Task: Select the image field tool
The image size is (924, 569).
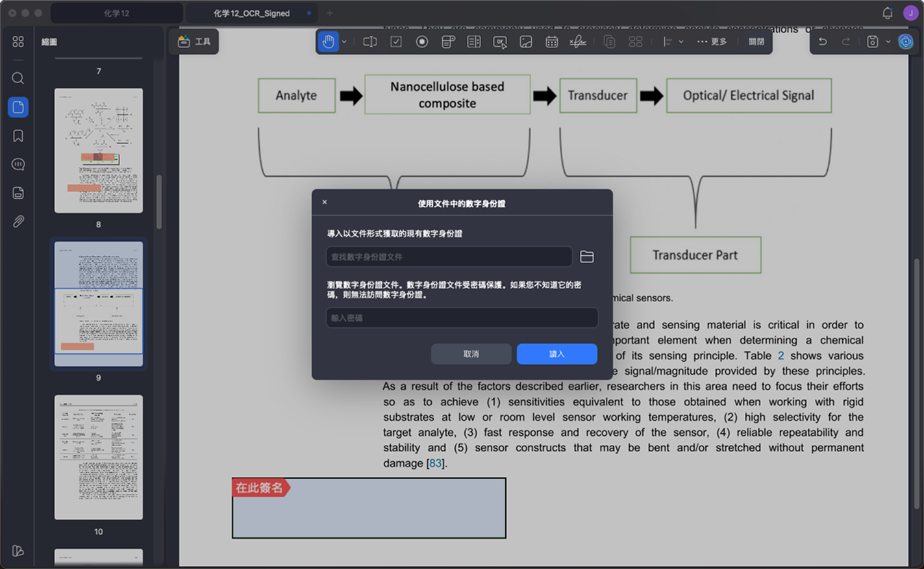Action: pos(526,42)
